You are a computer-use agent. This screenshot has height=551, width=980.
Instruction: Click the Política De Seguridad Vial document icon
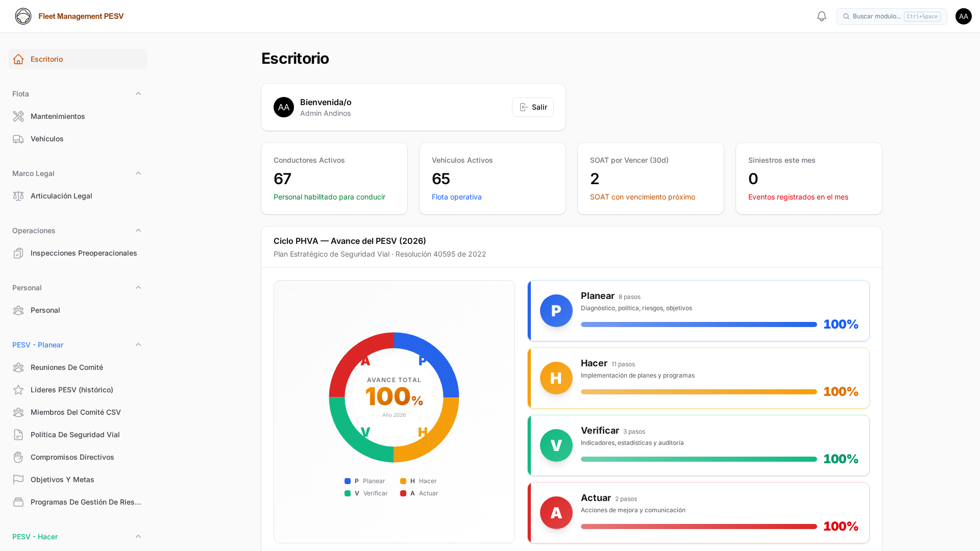pos(18,435)
